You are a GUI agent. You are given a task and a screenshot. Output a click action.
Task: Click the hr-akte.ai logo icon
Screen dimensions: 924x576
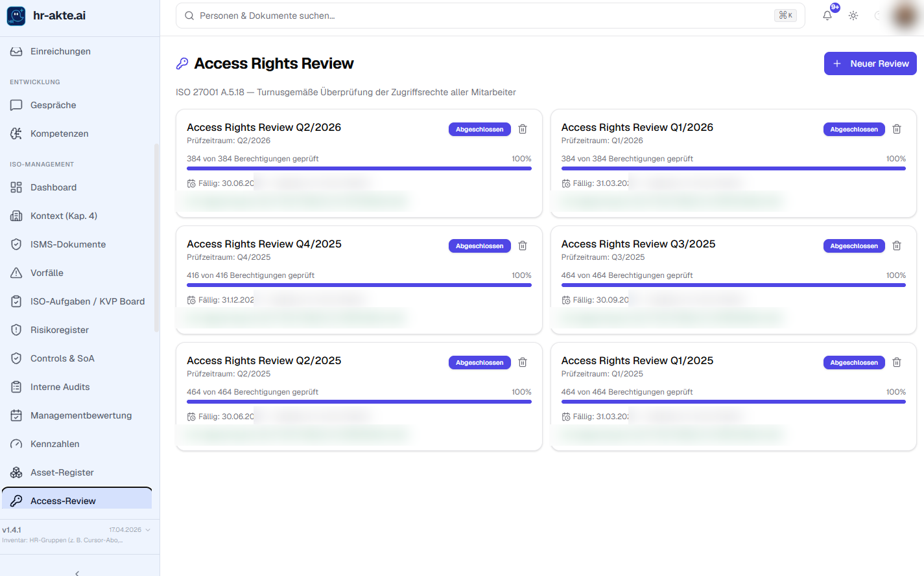tap(16, 16)
